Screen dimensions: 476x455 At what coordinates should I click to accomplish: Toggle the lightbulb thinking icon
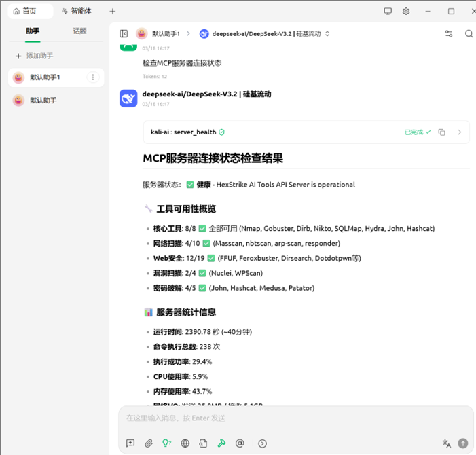[x=166, y=443]
